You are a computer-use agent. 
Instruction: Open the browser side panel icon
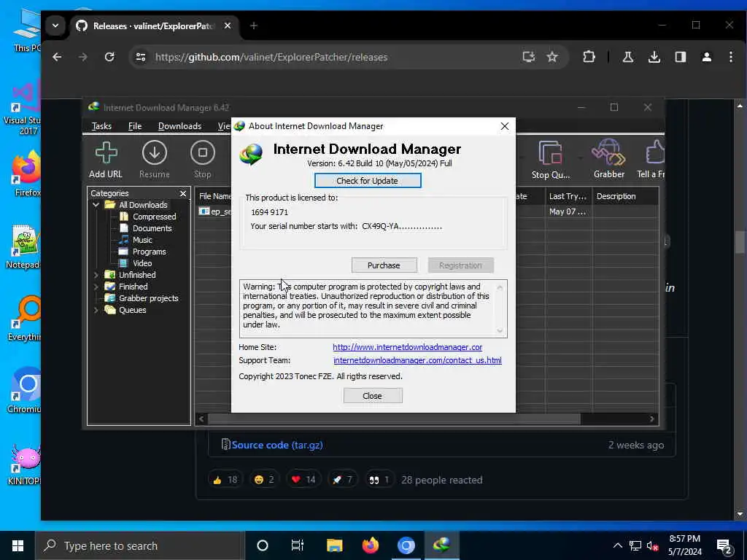681,57
